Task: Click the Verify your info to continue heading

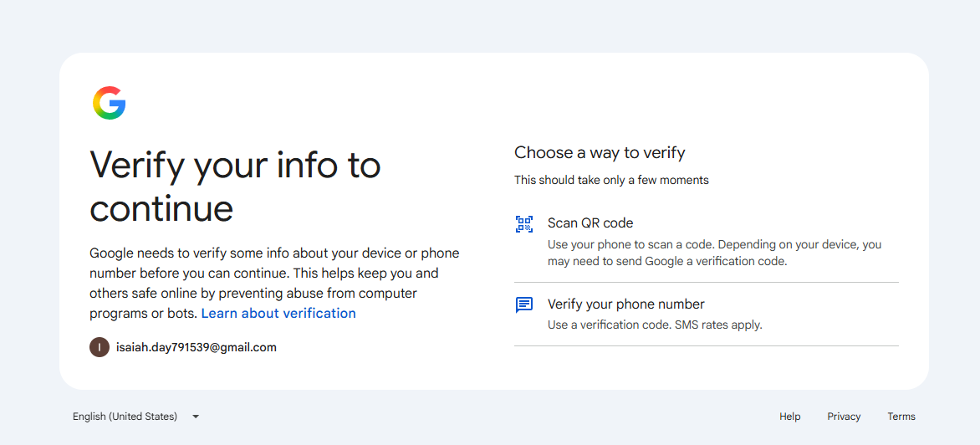Action: click(x=235, y=187)
